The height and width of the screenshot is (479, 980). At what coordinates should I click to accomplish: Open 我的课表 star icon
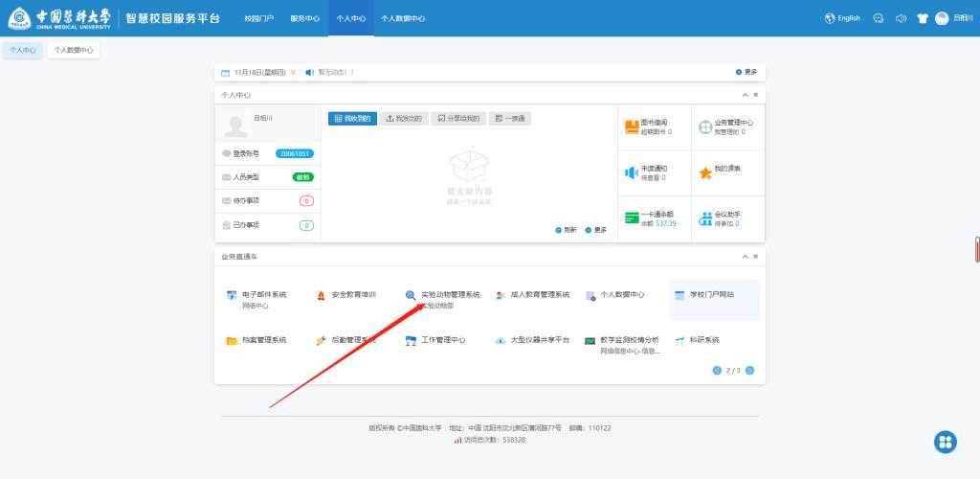pos(705,172)
